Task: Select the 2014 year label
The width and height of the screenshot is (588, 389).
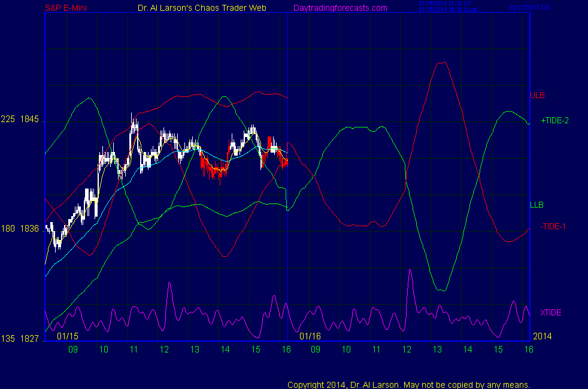Action: (x=542, y=336)
